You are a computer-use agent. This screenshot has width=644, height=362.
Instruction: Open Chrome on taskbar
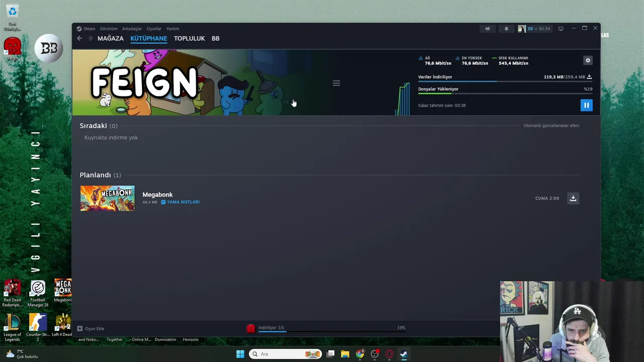pyautogui.click(x=360, y=354)
